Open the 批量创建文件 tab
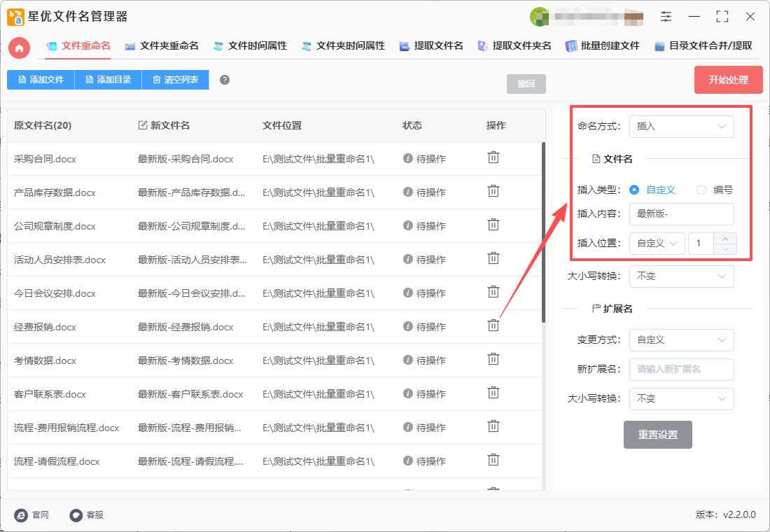Image resolution: width=770 pixels, height=532 pixels. (603, 46)
